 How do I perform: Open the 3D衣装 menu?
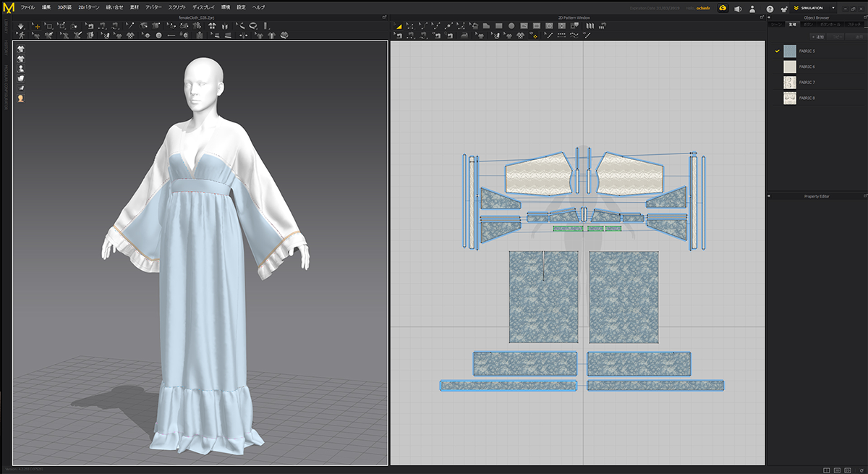click(x=65, y=7)
